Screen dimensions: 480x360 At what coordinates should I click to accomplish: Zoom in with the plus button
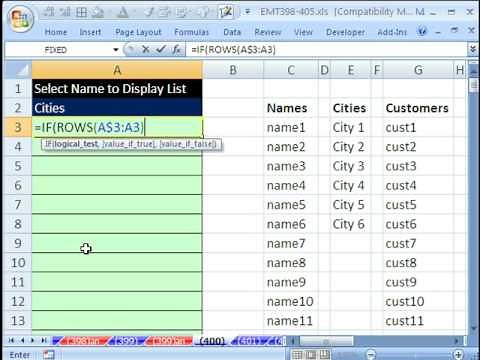[459, 355]
